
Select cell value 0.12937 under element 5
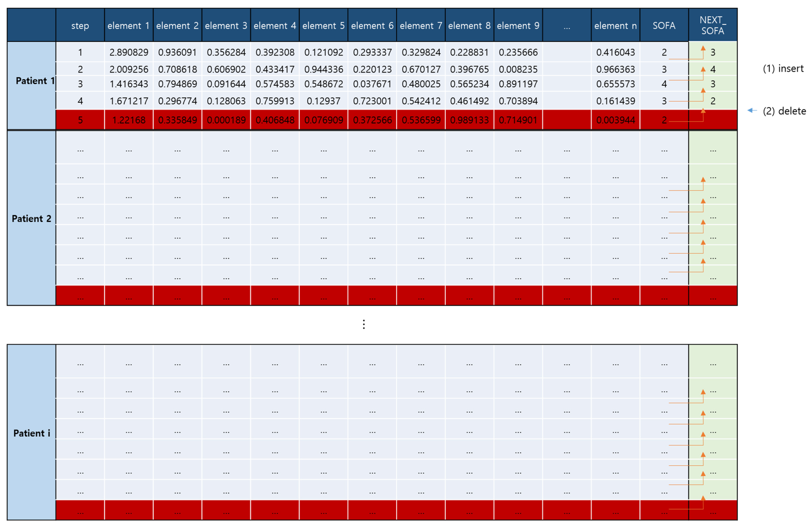click(323, 101)
